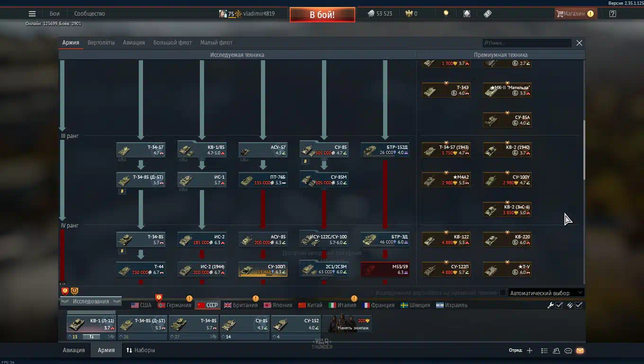
Task: Switch to the Большой флот tab
Action: pyautogui.click(x=172, y=43)
